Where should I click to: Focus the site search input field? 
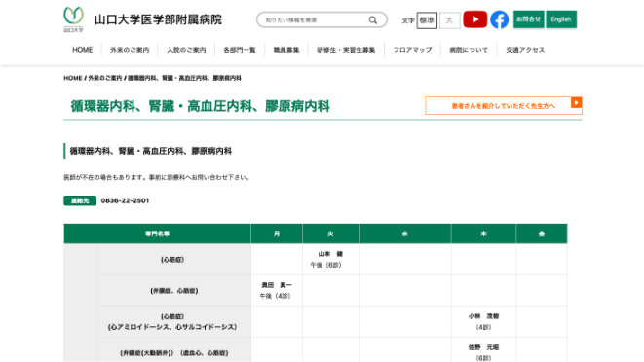316,20
